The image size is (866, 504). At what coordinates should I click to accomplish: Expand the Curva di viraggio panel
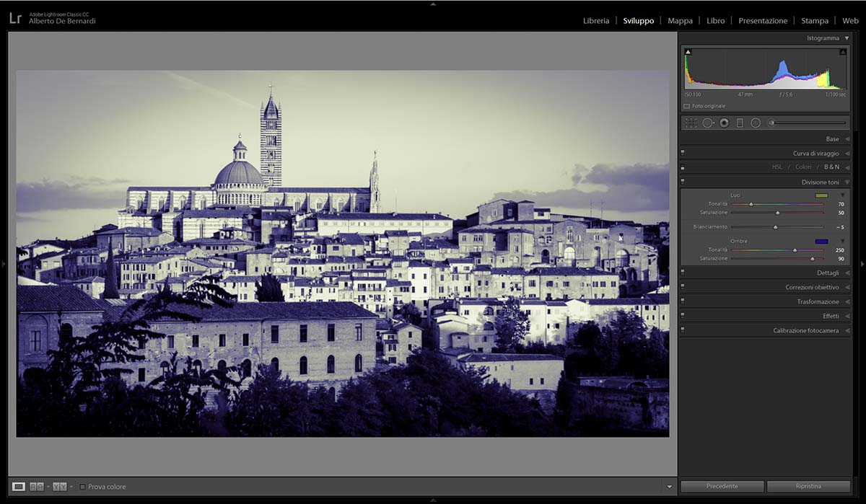(815, 154)
